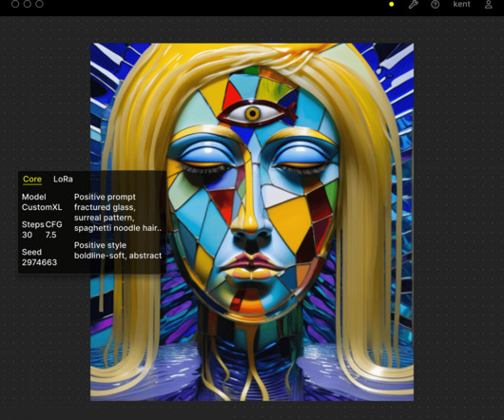
Task: Select the username kent in header
Action: click(461, 4)
